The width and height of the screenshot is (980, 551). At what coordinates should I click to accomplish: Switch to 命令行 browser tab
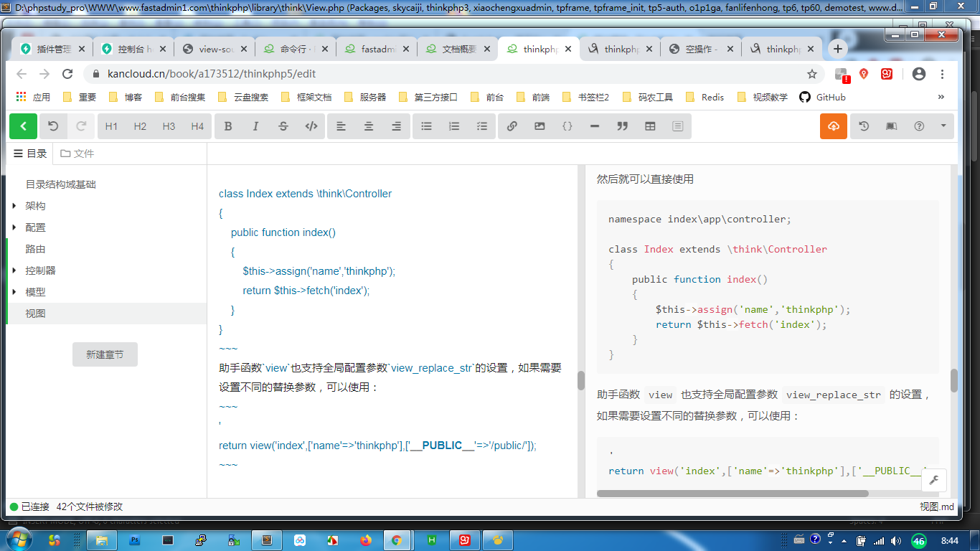[x=296, y=49]
